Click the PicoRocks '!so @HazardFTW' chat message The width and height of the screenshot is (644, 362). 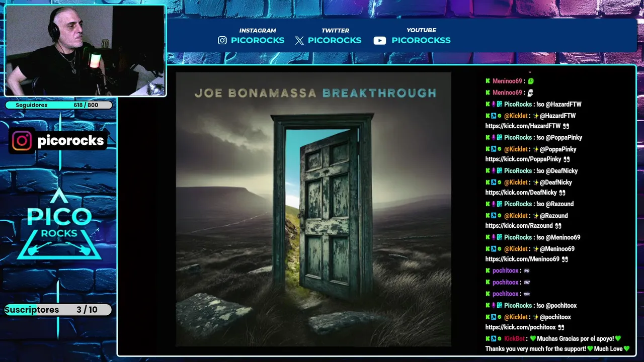pos(533,105)
